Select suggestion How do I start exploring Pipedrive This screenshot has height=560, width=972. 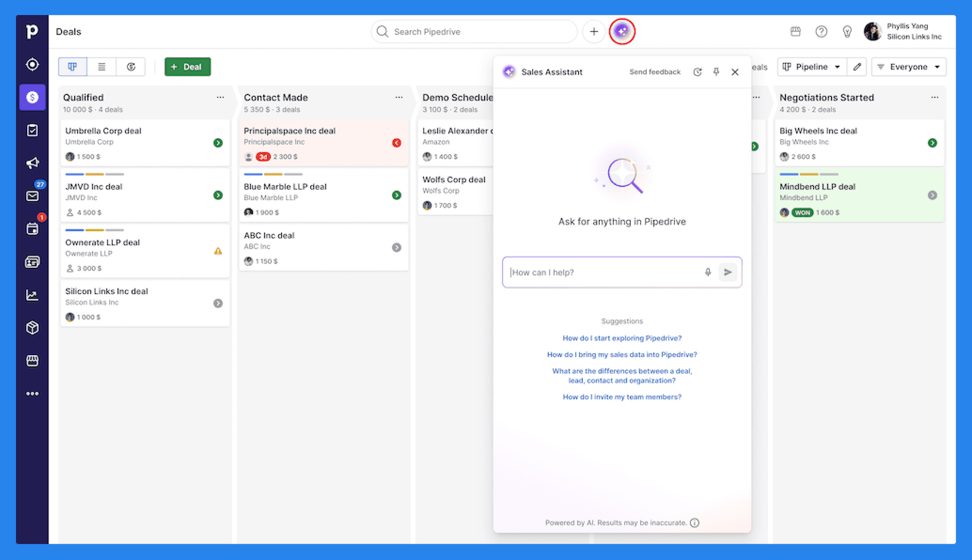click(x=622, y=338)
